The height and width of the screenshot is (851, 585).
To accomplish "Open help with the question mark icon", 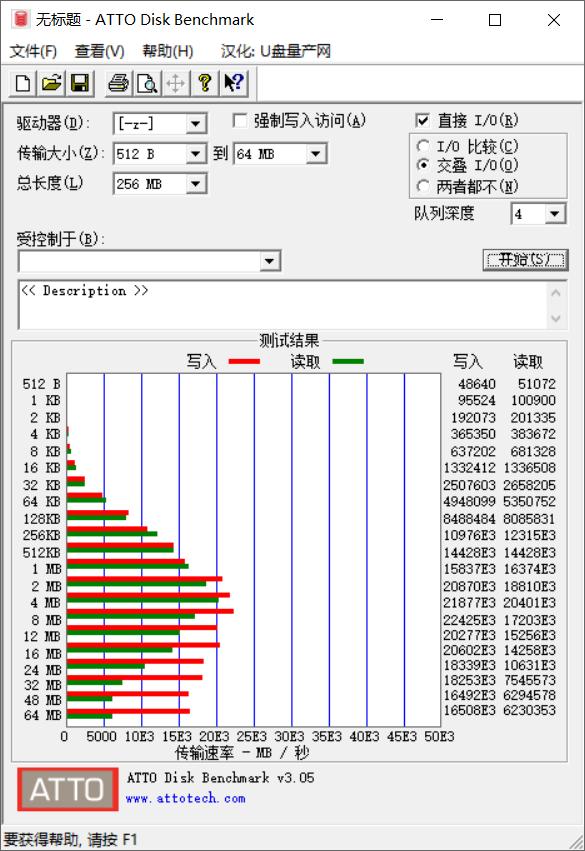I will pos(205,83).
